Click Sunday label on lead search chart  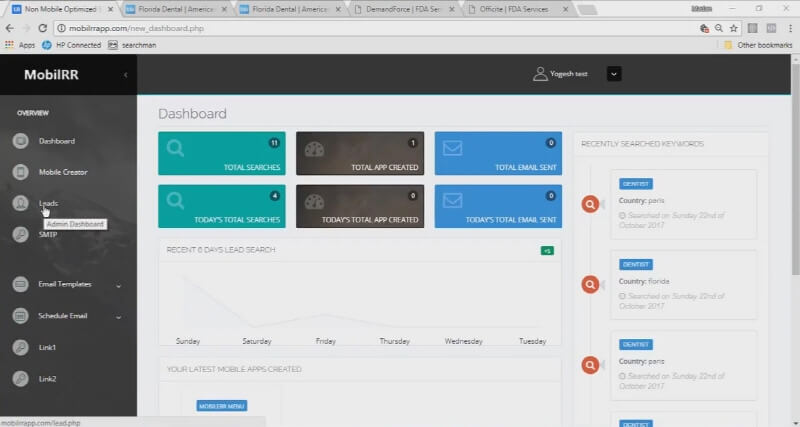click(188, 341)
